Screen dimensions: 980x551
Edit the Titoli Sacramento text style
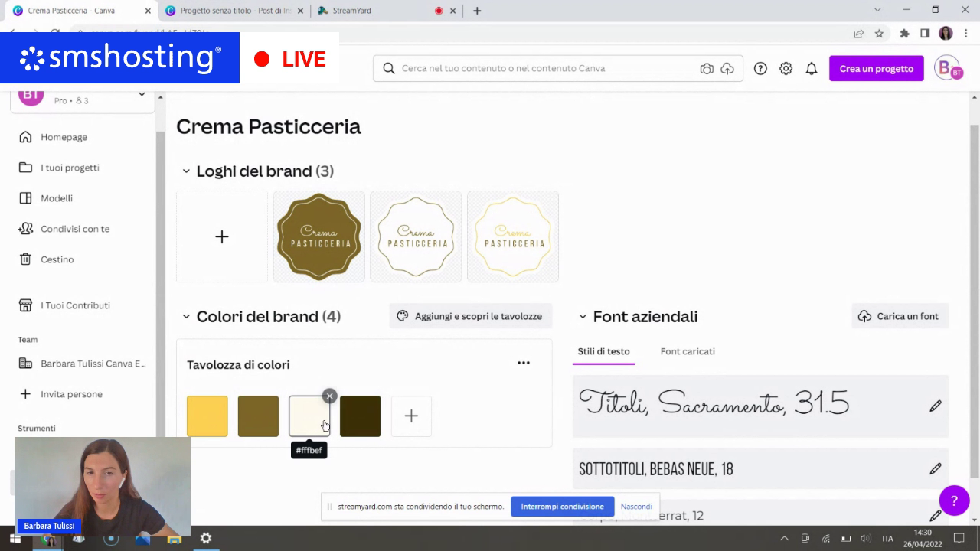[935, 405]
